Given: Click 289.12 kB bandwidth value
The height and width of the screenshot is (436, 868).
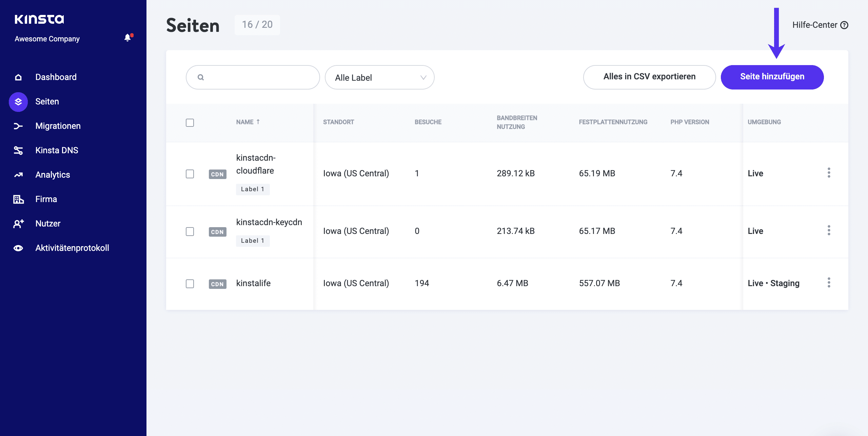Looking at the screenshot, I should (516, 174).
